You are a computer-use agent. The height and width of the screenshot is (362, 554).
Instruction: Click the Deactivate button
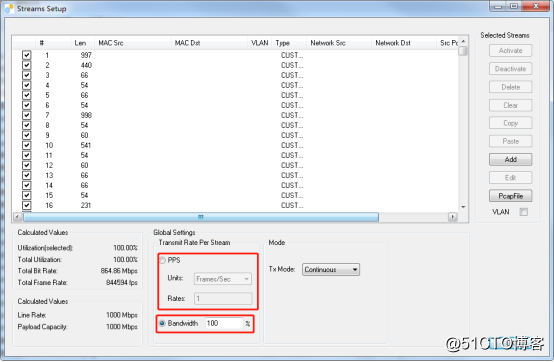(511, 69)
